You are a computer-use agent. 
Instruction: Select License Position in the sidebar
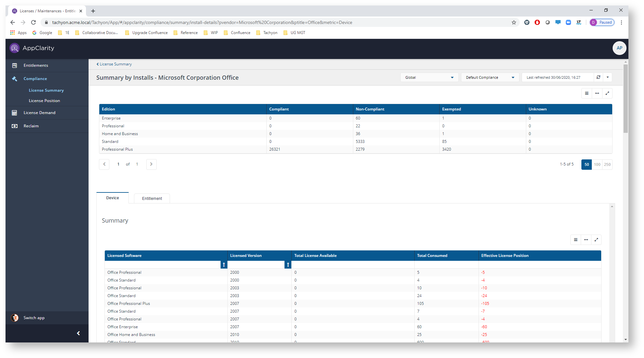(44, 101)
